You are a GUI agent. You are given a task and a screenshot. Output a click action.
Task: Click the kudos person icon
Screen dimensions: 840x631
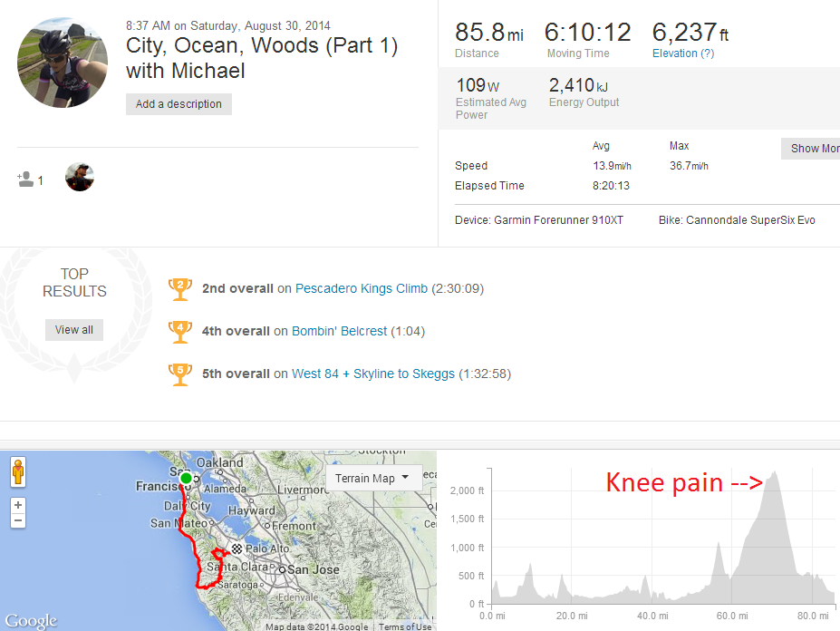[x=25, y=180]
